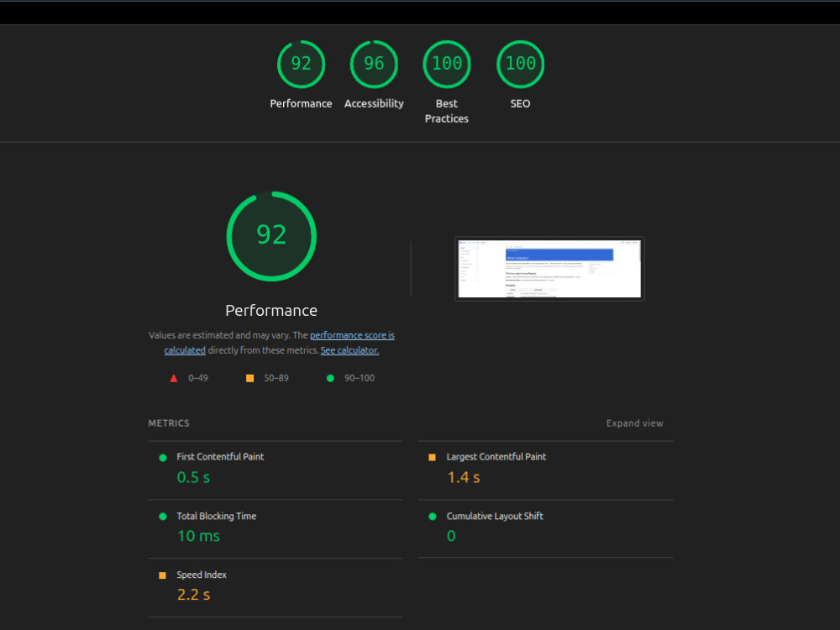Image resolution: width=840 pixels, height=630 pixels.
Task: Click green status dot beside Cumulative Layout Shift
Action: pos(433,517)
